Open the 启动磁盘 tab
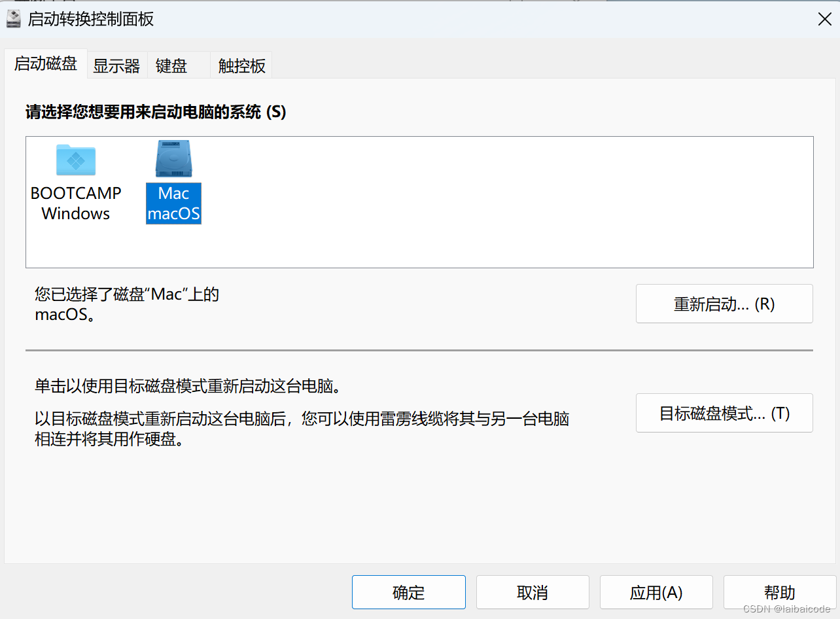The image size is (840, 619). (x=46, y=64)
